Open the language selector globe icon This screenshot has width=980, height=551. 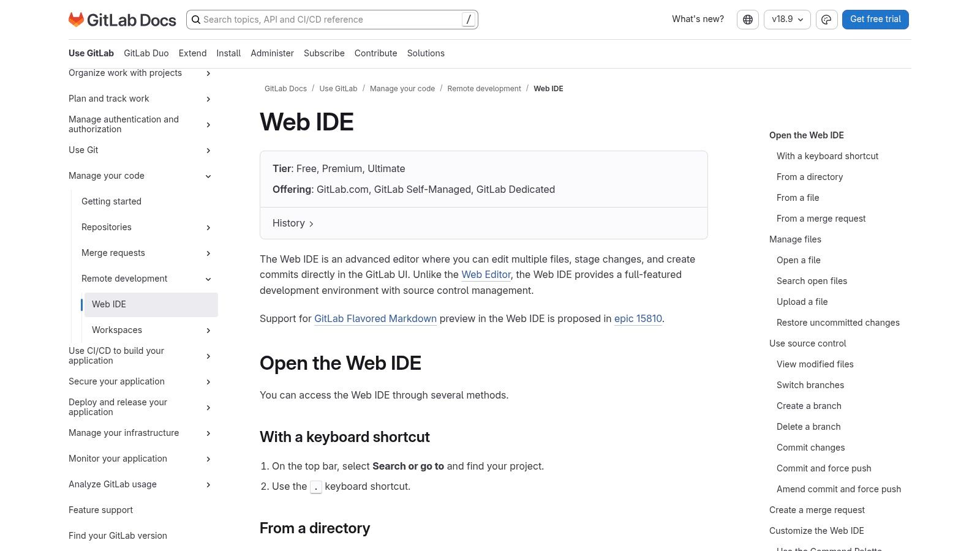tap(747, 19)
